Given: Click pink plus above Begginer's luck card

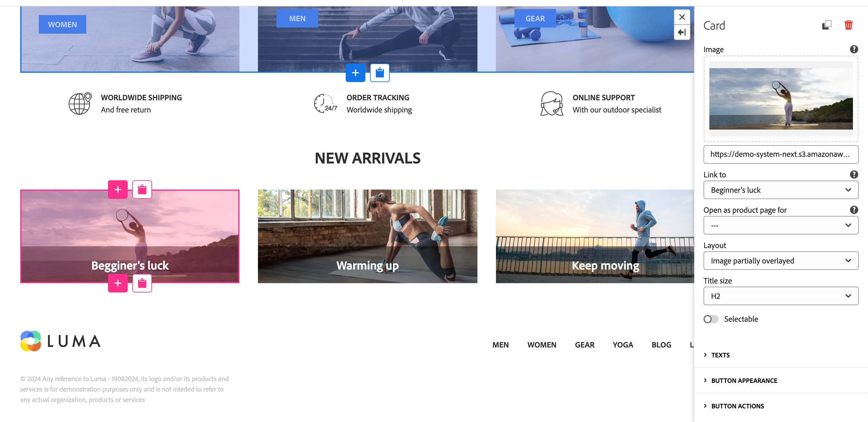Looking at the screenshot, I should 118,190.
